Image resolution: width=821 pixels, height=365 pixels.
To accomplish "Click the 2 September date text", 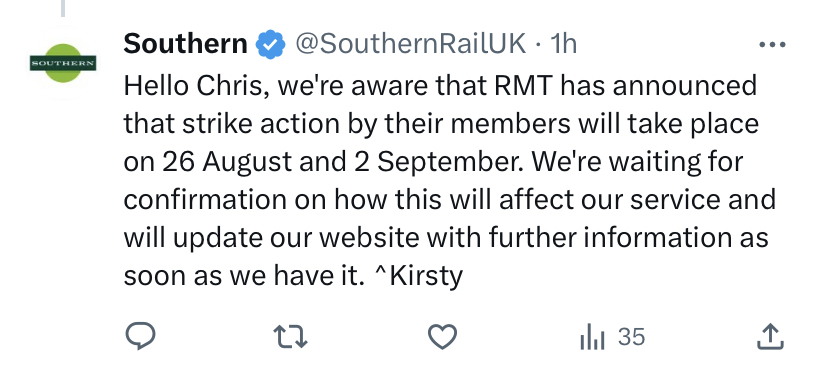I will 436,162.
